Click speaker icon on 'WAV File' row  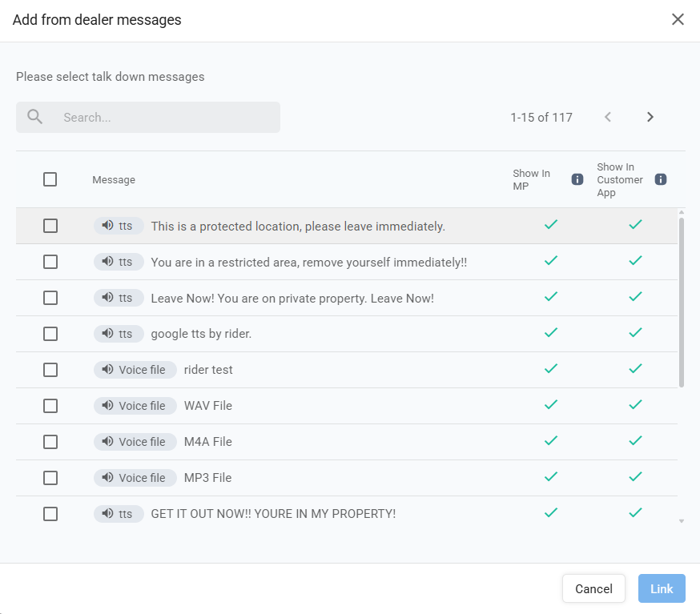tap(107, 406)
